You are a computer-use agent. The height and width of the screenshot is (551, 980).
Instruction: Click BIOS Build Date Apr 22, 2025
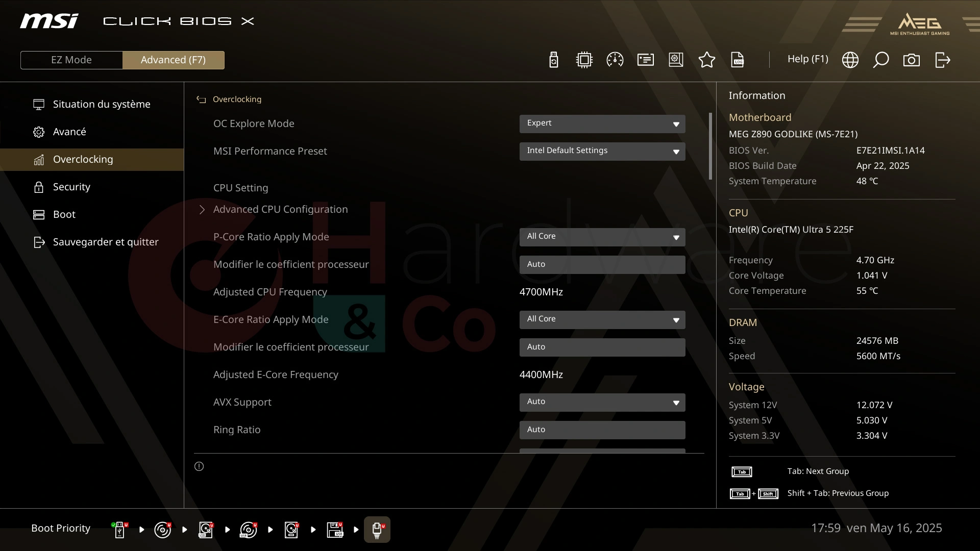pos(883,166)
